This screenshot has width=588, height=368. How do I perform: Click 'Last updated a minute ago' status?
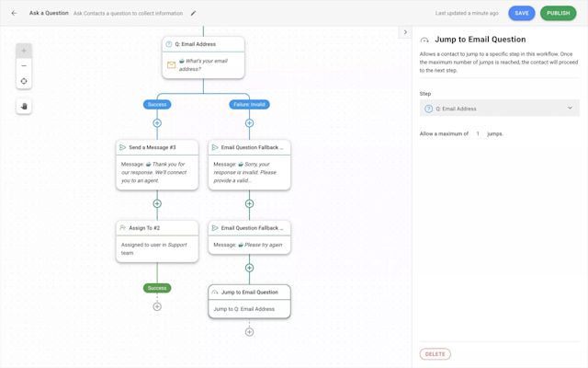coord(467,13)
